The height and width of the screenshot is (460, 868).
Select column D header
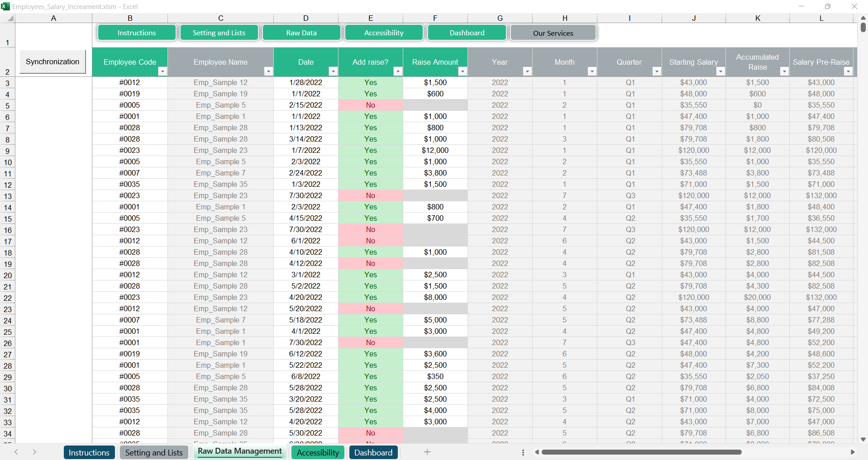click(305, 18)
